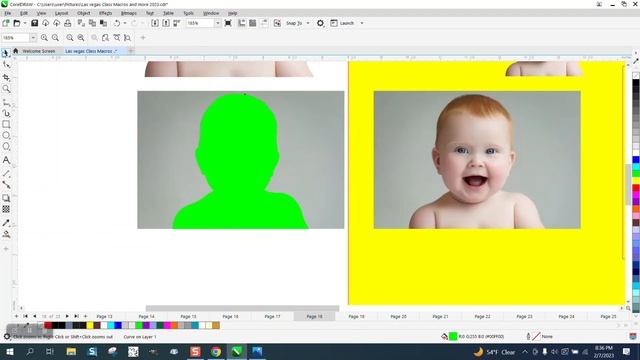Select the Zoom tool in toolbox
The width and height of the screenshot is (640, 360).
click(6, 89)
